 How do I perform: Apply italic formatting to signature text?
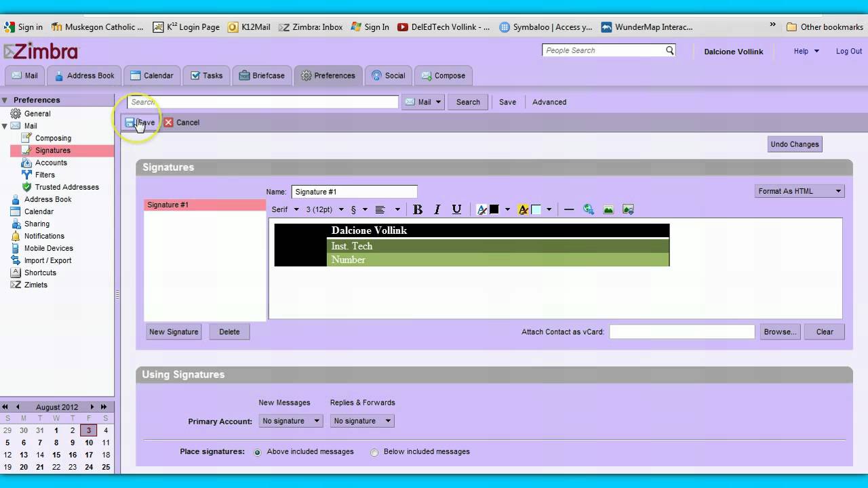point(437,209)
